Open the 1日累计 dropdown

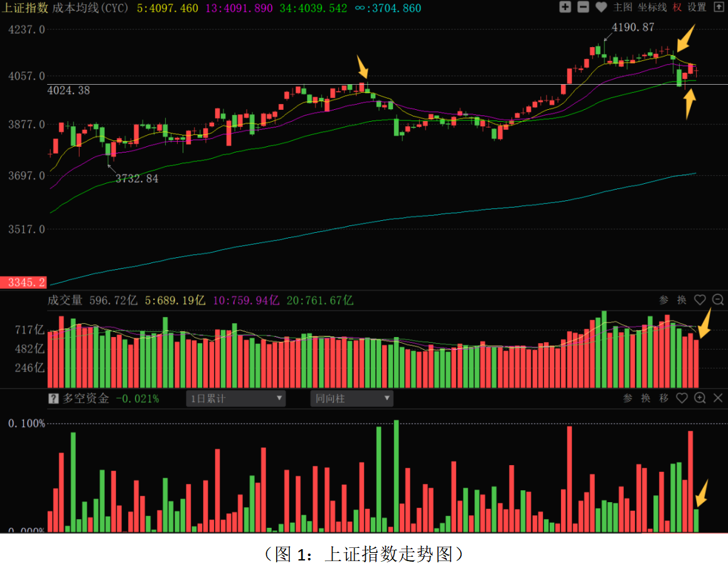pos(235,399)
